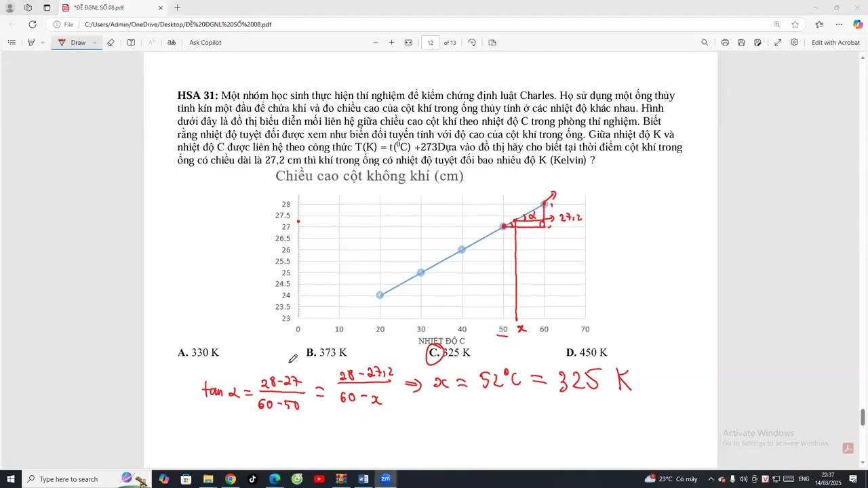Switch ENG input language

[x=804, y=479]
